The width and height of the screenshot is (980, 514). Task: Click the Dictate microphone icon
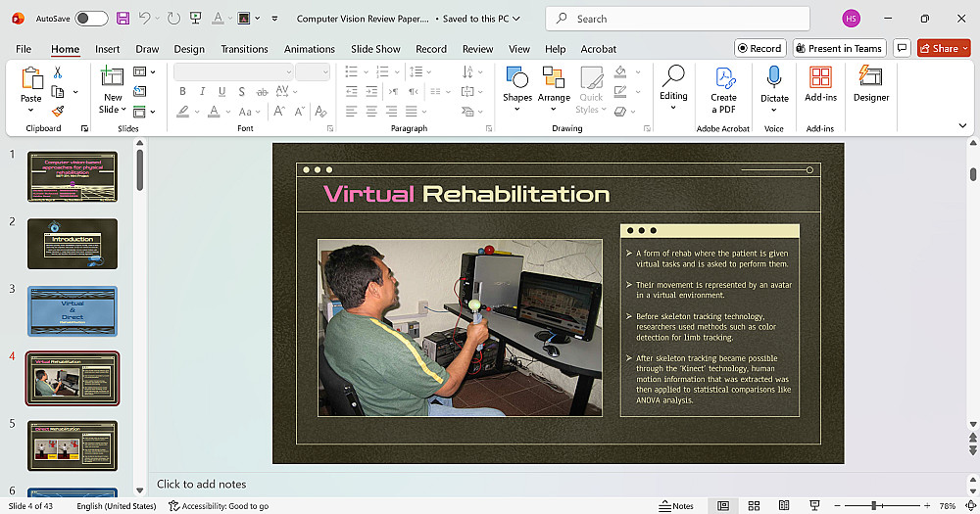pos(774,77)
